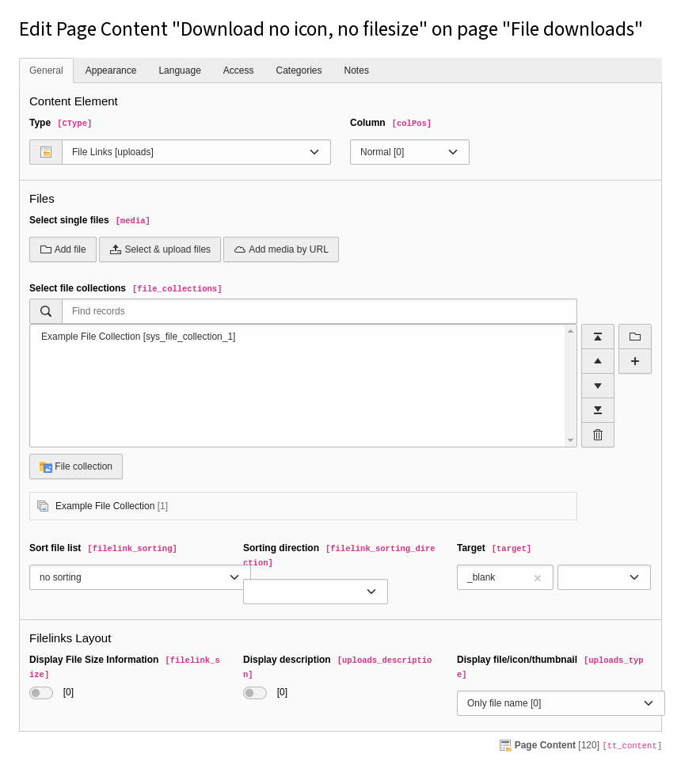Image resolution: width=681 pixels, height=784 pixels.
Task: Click the trash icon to remove collection
Action: [598, 435]
